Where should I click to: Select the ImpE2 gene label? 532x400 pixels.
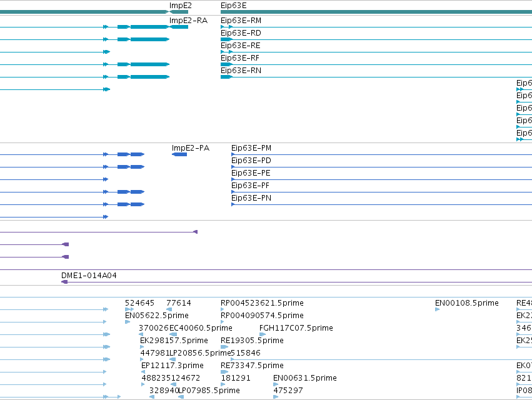click(180, 6)
